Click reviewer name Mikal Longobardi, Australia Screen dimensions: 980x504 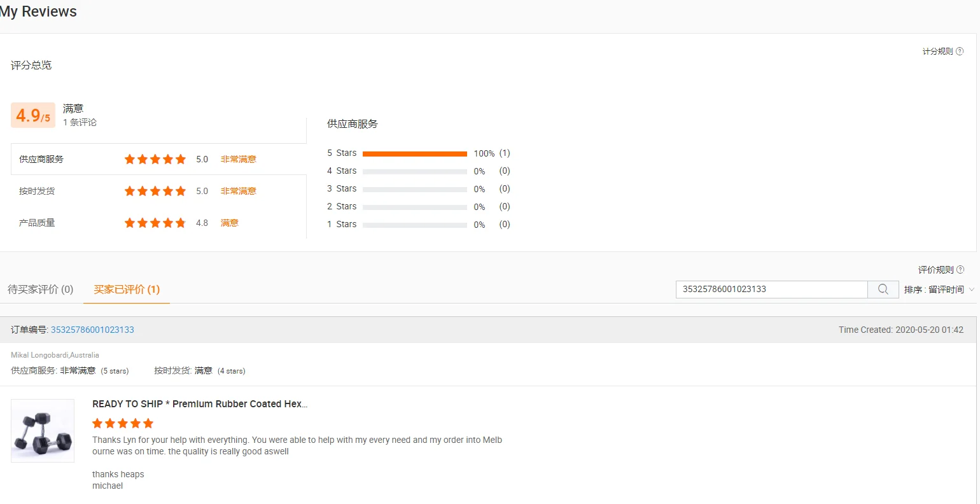coord(55,355)
